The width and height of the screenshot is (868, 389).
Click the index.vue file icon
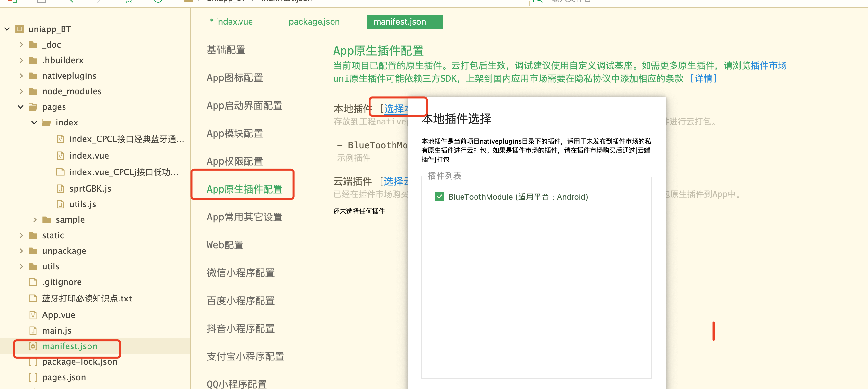click(60, 156)
